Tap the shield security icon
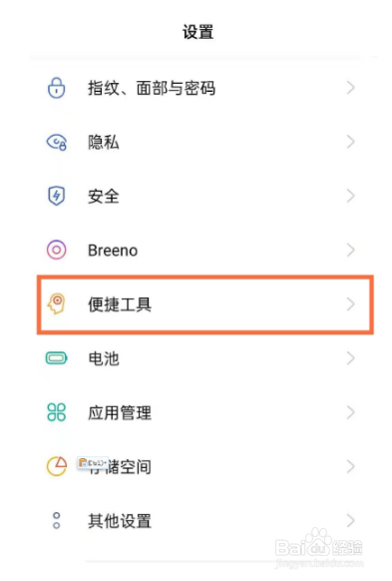The width and height of the screenshot is (392, 581). pos(56,196)
